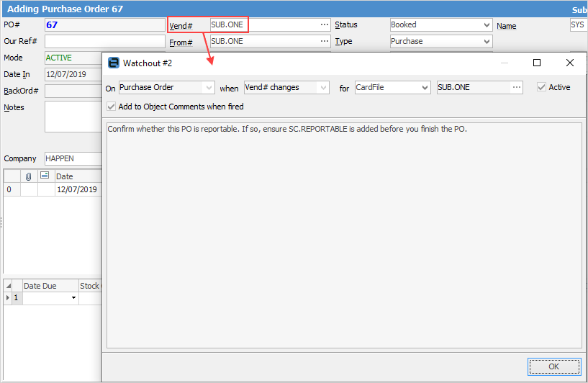Click the Mode field showing ACTIVE
This screenshot has width=588, height=383.
click(x=73, y=58)
